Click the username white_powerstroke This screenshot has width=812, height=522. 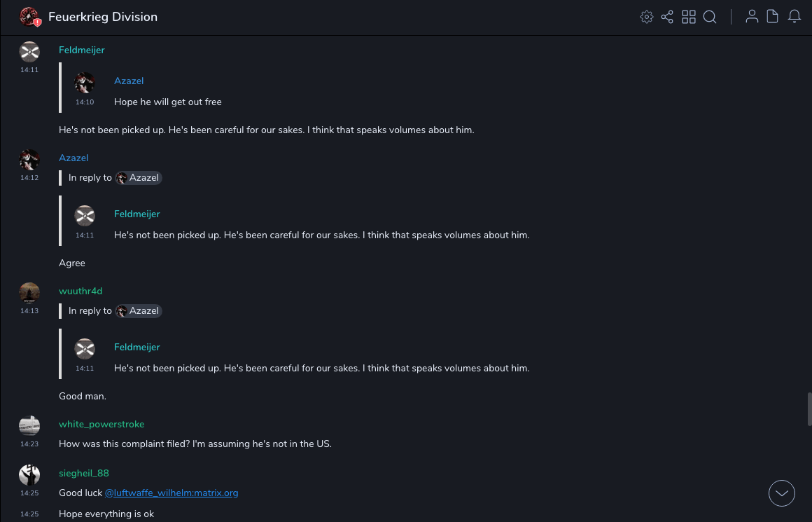(101, 424)
